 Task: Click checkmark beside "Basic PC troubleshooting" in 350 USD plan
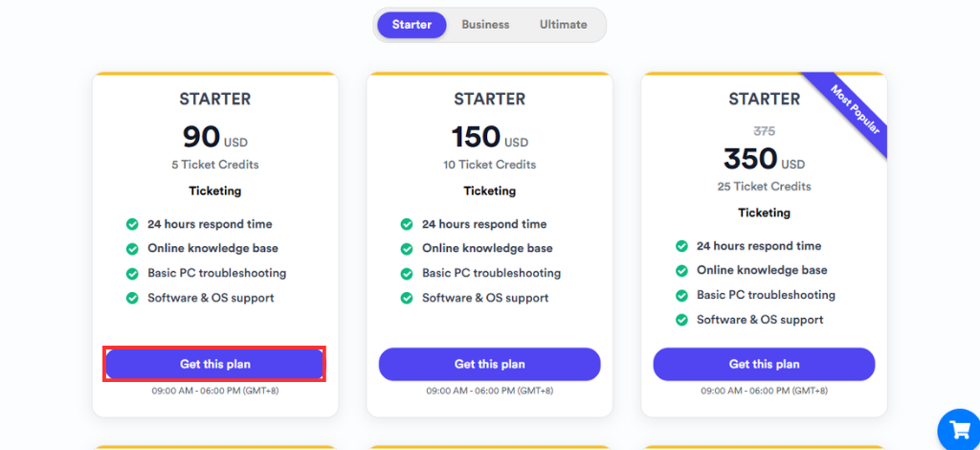[x=681, y=295]
